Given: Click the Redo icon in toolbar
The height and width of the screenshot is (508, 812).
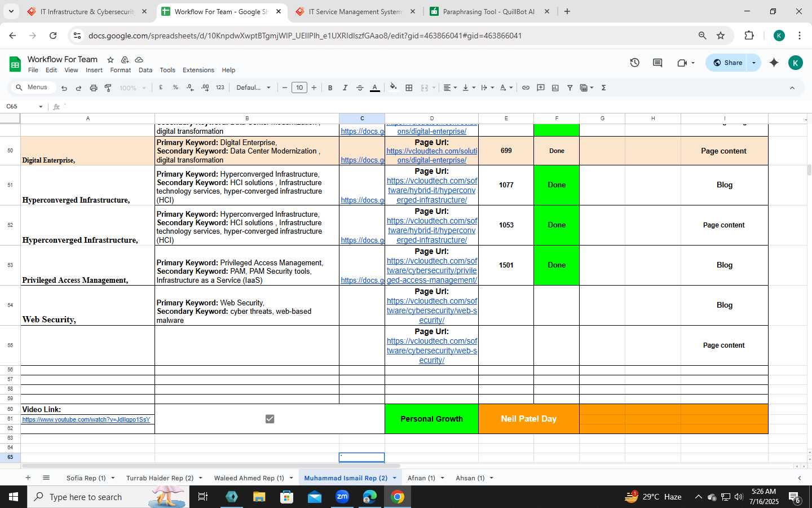Looking at the screenshot, I should pyautogui.click(x=78, y=88).
